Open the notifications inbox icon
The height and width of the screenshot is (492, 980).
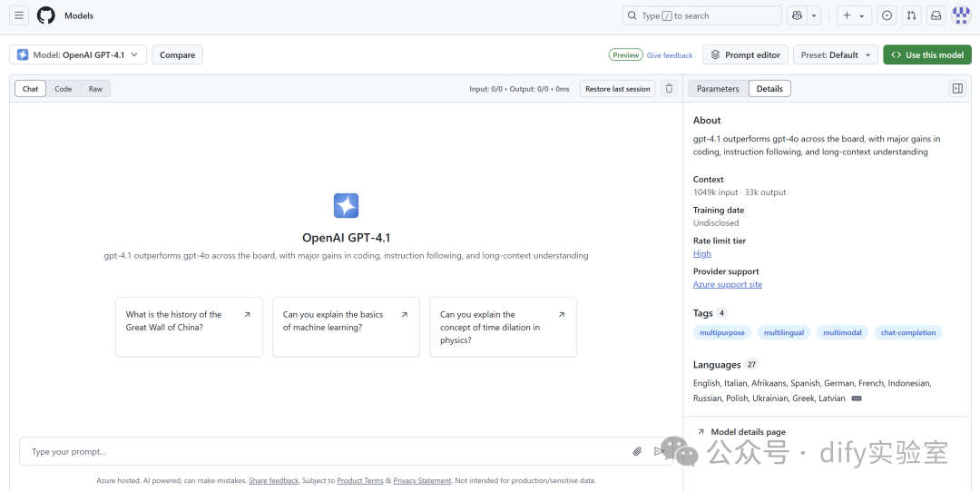click(936, 15)
